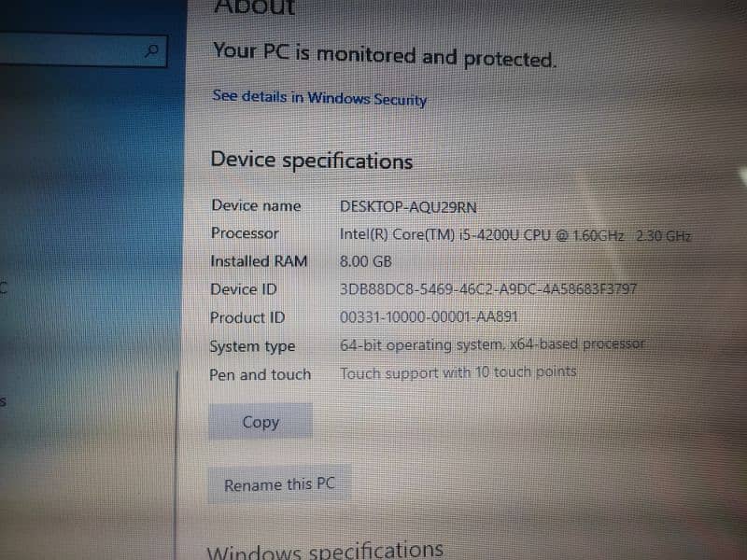The height and width of the screenshot is (560, 747).
Task: Click the Rename this PC button
Action: [279, 484]
